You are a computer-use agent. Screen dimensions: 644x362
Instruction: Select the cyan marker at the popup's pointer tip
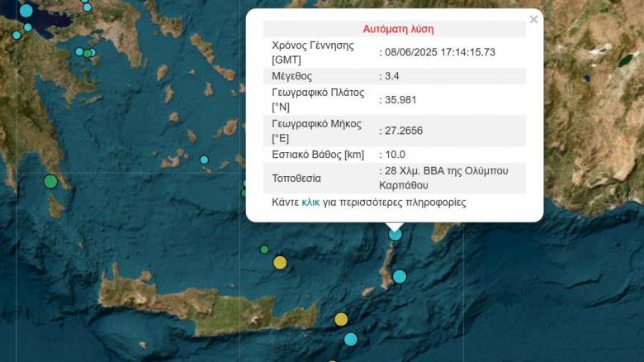click(x=395, y=234)
